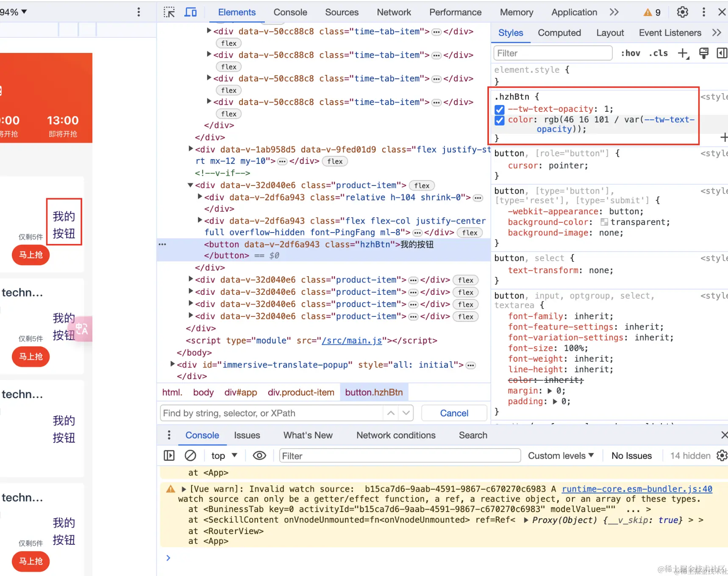Add new style rule with plus icon
The width and height of the screenshot is (728, 576).
click(683, 53)
